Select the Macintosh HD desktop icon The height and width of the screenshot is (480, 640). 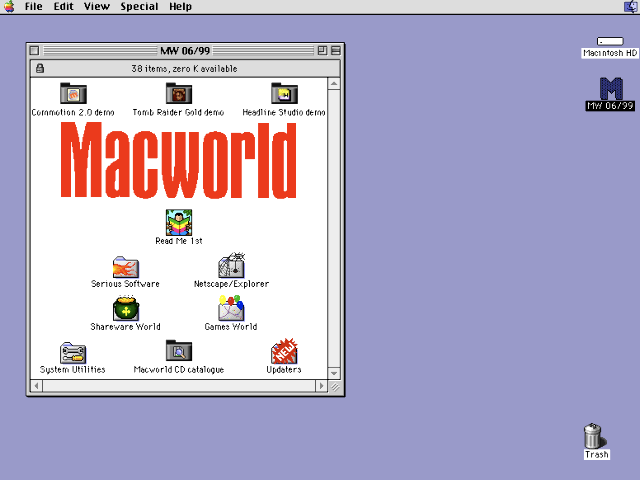tap(610, 41)
